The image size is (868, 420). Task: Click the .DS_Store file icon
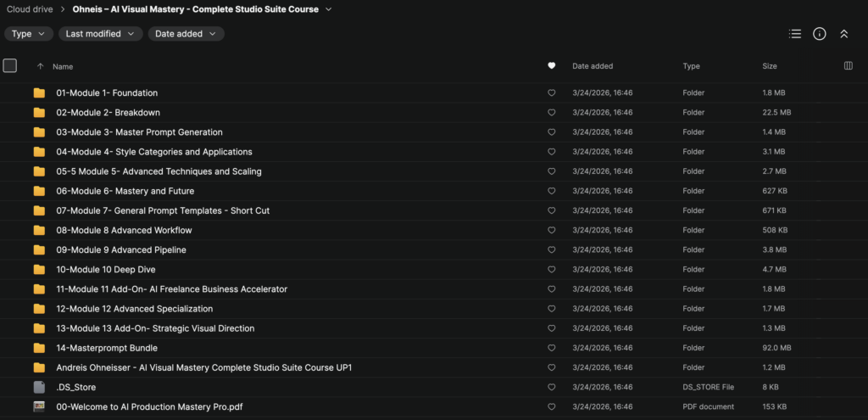pos(39,387)
